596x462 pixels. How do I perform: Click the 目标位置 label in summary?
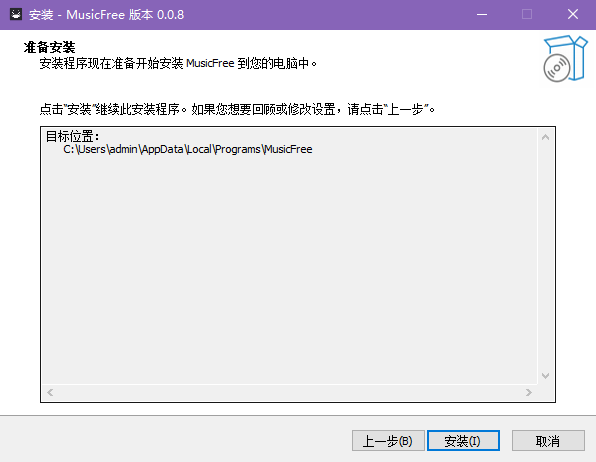[72, 136]
